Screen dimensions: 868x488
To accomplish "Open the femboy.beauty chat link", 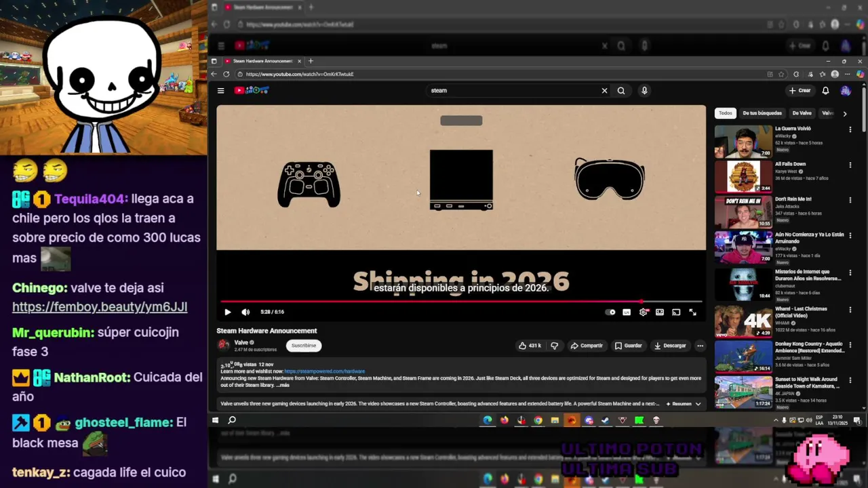I will [100, 306].
